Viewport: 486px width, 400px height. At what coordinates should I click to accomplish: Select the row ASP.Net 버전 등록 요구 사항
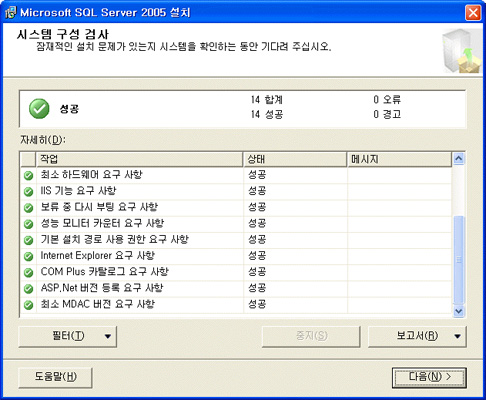click(x=236, y=288)
